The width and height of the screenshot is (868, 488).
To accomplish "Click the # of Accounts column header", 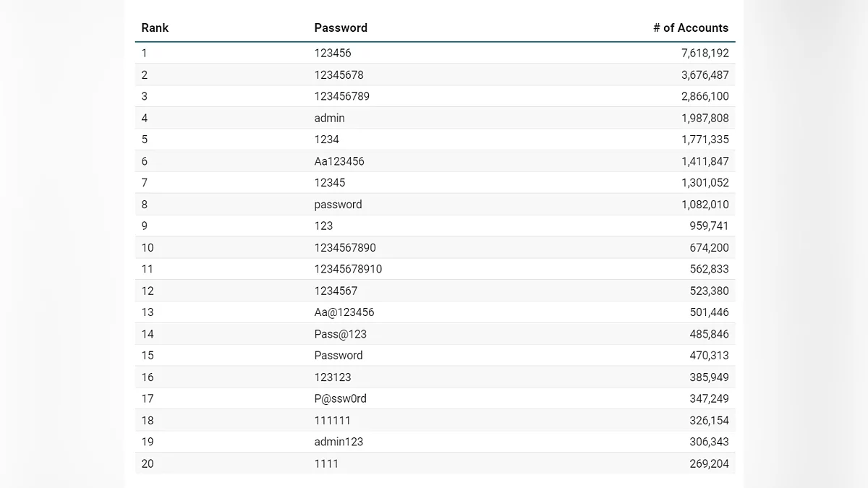I will [690, 28].
